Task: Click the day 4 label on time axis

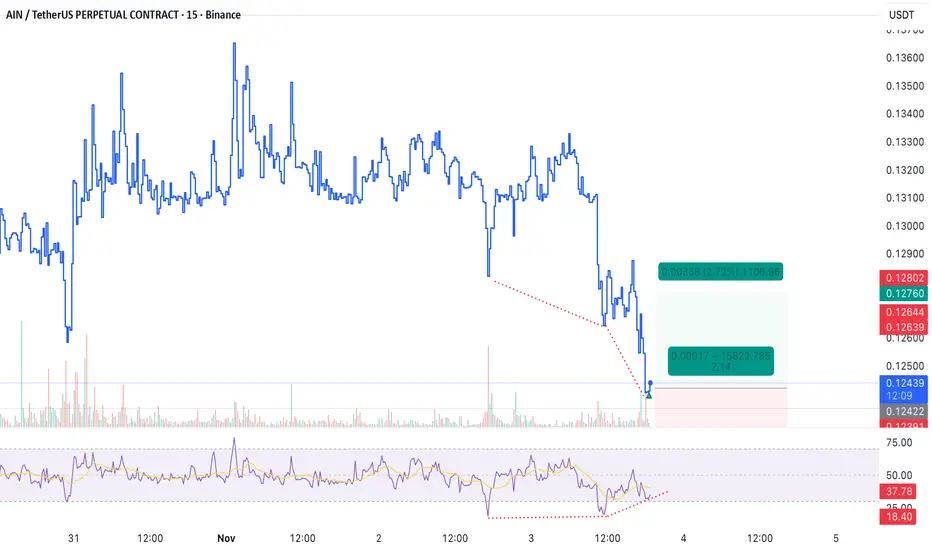Action: tap(684, 538)
